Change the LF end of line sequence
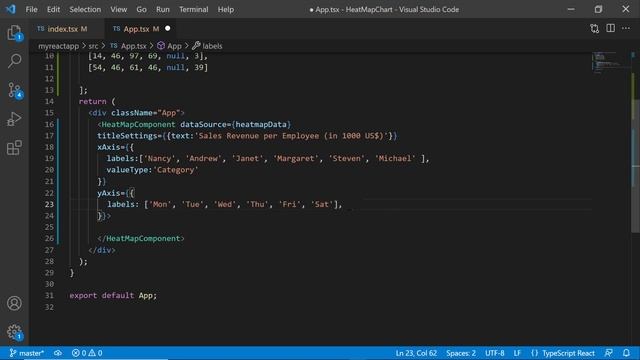The width and height of the screenshot is (640, 360). click(x=517, y=353)
